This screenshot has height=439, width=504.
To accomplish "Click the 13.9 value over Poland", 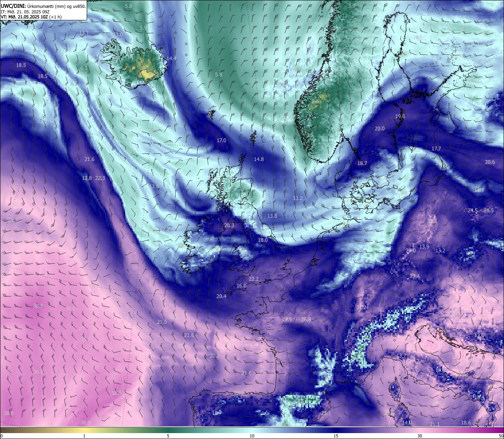I will point(424,246).
